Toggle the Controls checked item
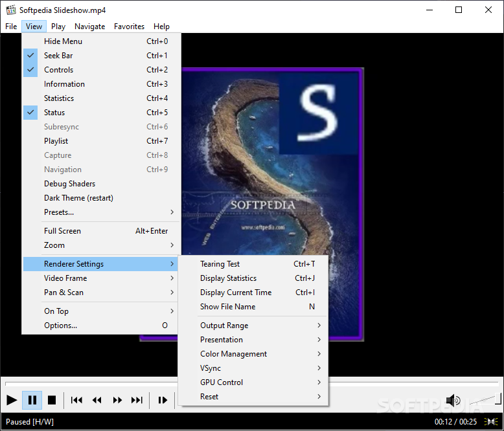504x431 pixels. [100, 70]
